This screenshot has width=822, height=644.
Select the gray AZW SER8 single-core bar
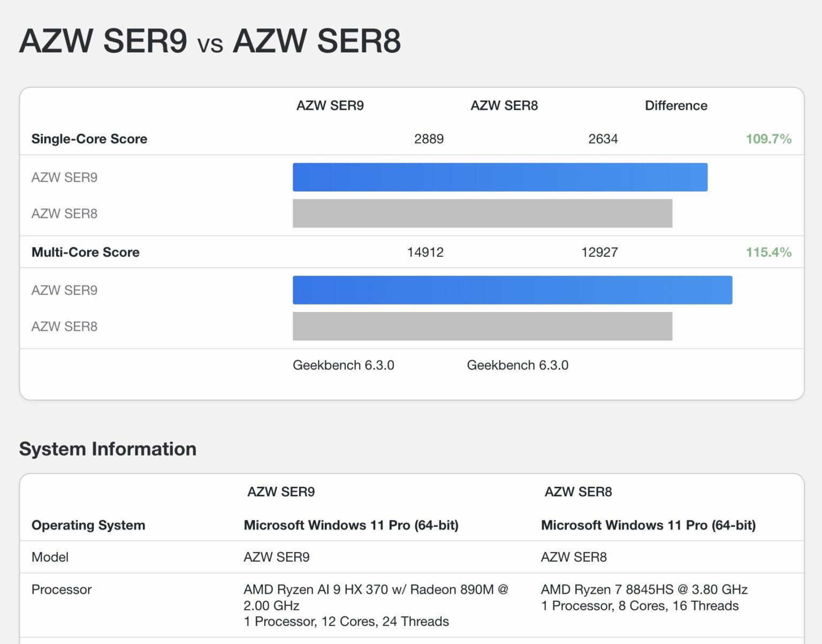click(x=482, y=213)
